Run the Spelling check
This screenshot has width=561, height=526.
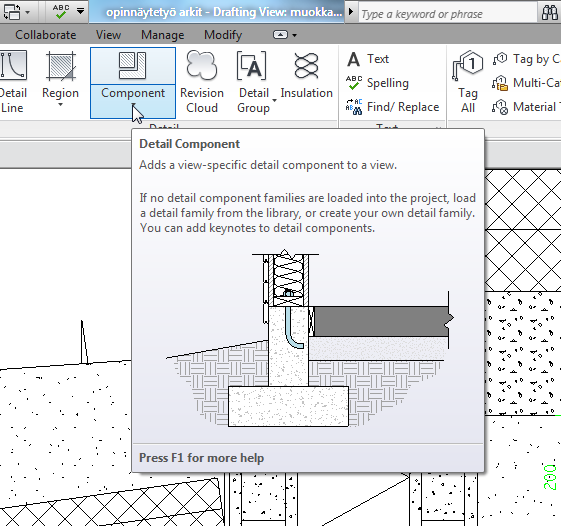[x=377, y=83]
